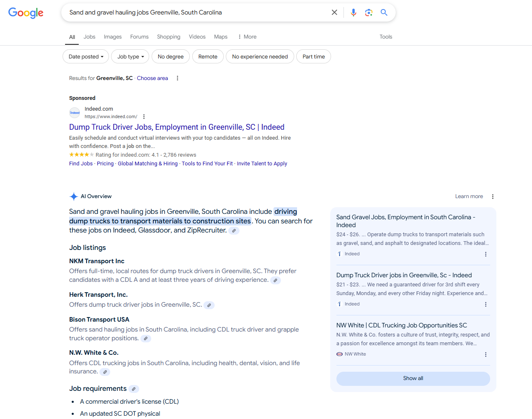Click the AI Overview sparkle icon
This screenshot has width=532, height=419.
coord(74,196)
